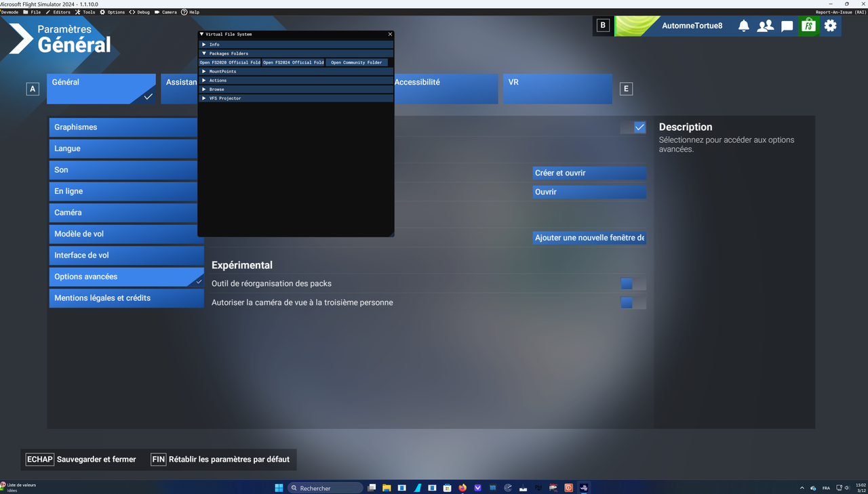Viewport: 868px width, 494px height.
Task: Launch Firefox from the taskbar
Action: [x=462, y=487]
